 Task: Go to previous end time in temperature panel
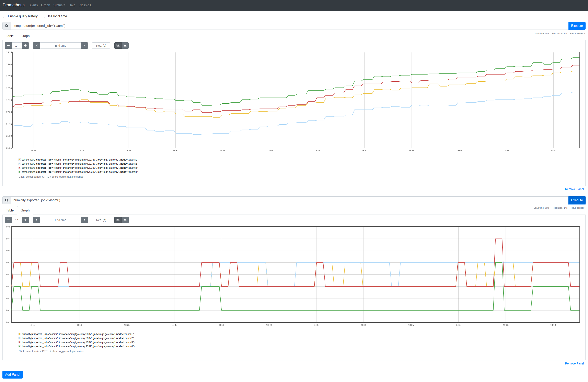pyautogui.click(x=37, y=45)
